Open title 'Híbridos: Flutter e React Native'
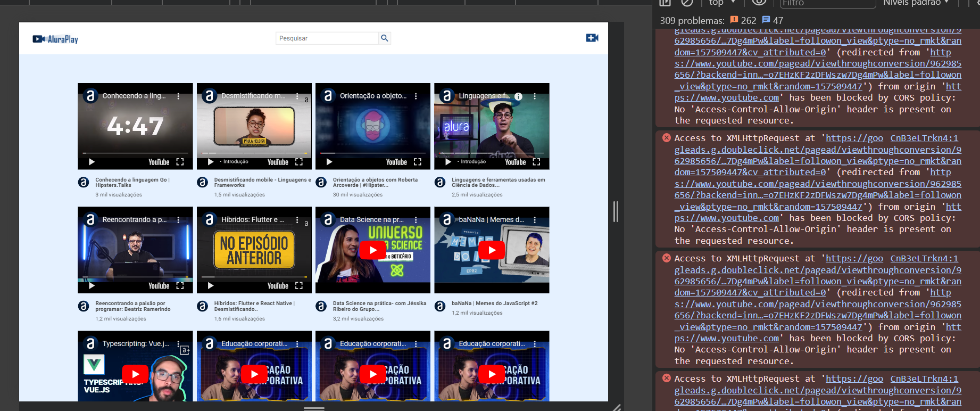 (254, 306)
